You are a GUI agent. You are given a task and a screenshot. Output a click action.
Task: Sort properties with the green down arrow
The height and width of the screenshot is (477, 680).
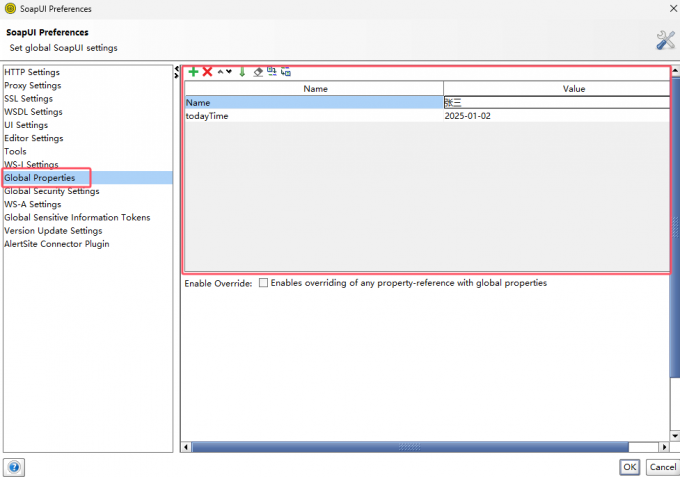point(242,72)
